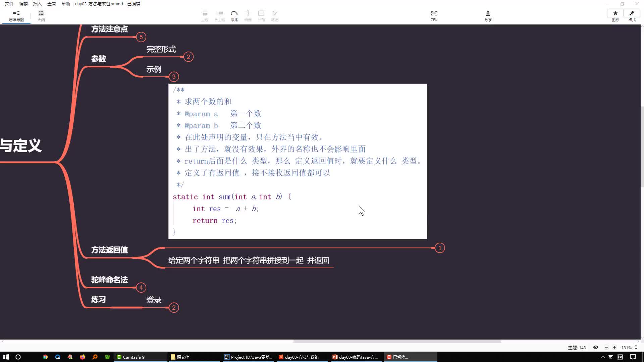Click the 图标 (Icons) toolbar button
The image size is (644, 362).
[x=616, y=15]
